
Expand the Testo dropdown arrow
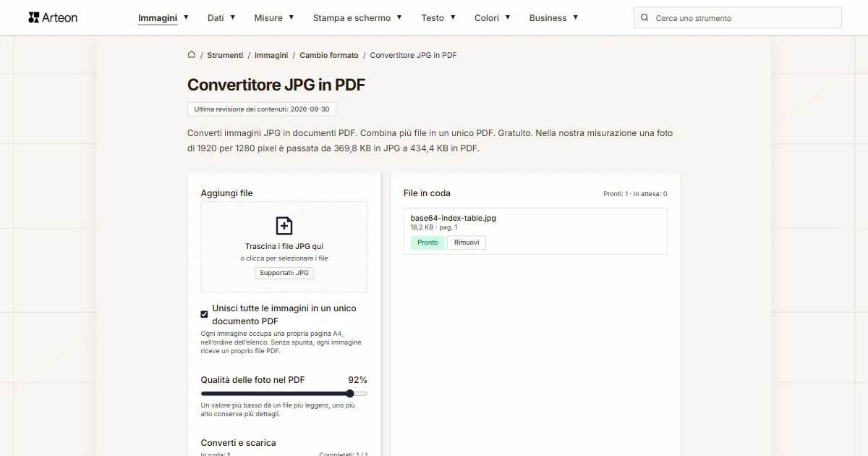[x=454, y=17]
